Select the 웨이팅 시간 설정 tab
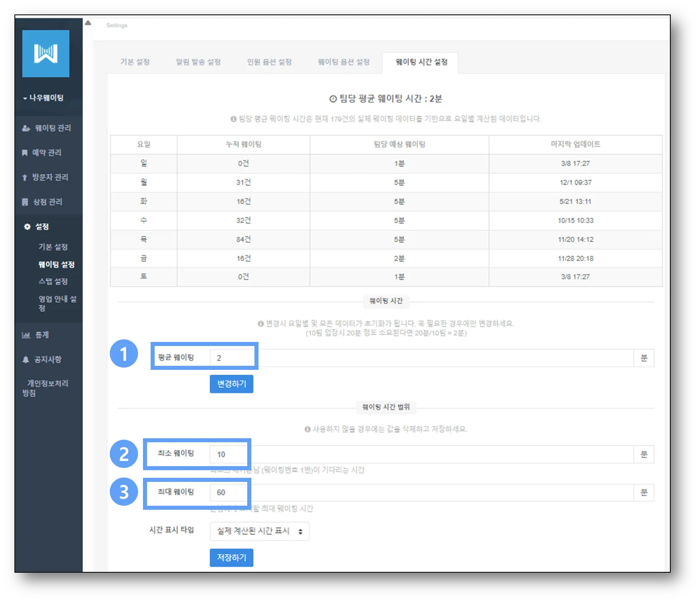 [421, 62]
